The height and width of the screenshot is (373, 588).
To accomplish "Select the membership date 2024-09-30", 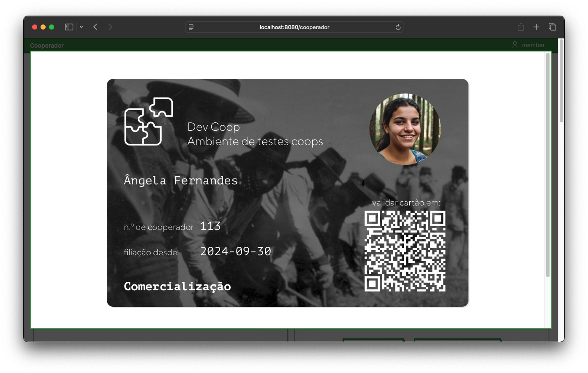I will click(x=236, y=251).
